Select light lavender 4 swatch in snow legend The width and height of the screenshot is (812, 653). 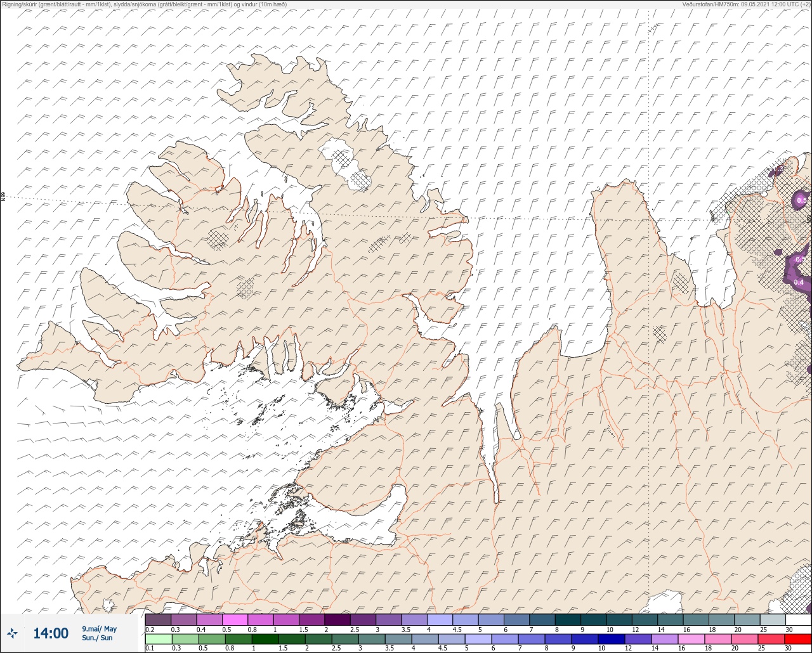coord(440,619)
